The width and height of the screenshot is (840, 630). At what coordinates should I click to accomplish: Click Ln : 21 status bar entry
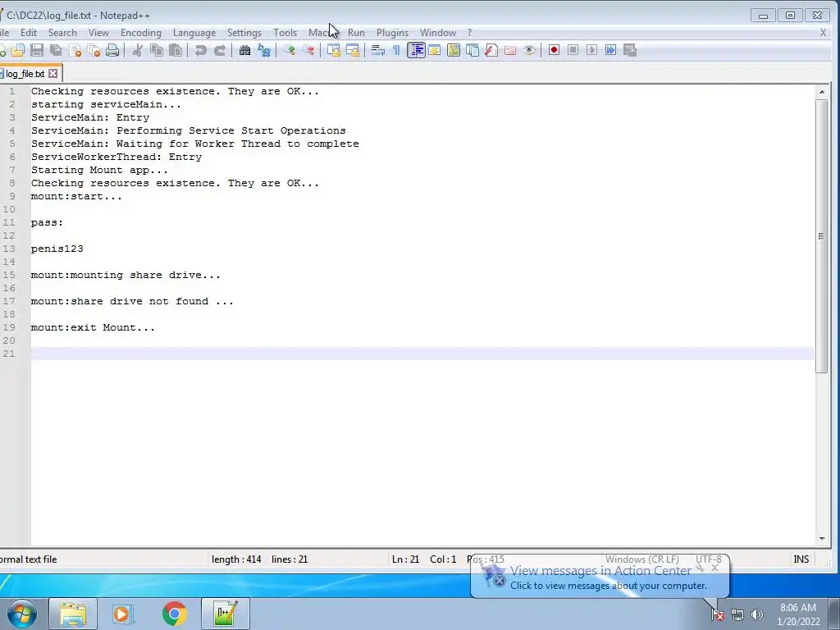coord(405,559)
